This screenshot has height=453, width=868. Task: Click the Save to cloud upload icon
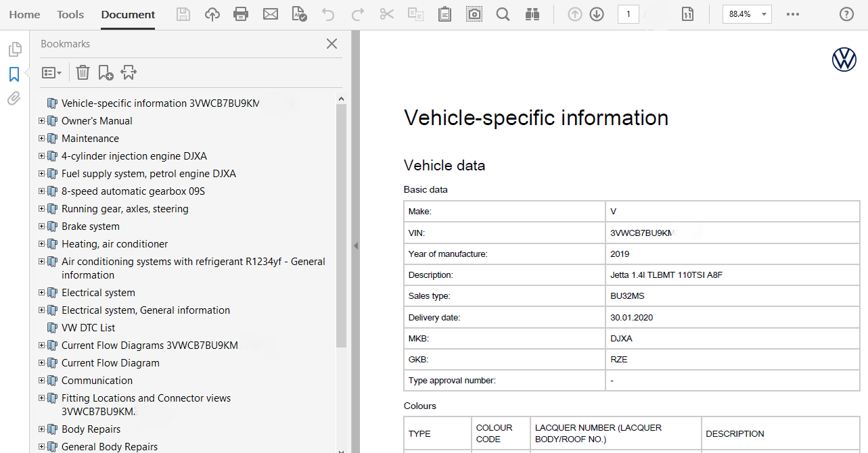(212, 14)
